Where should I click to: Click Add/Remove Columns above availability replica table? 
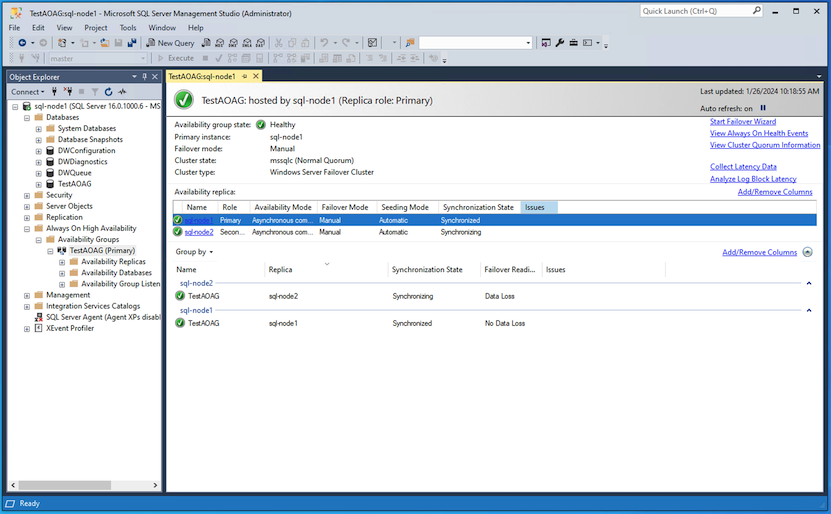775,192
